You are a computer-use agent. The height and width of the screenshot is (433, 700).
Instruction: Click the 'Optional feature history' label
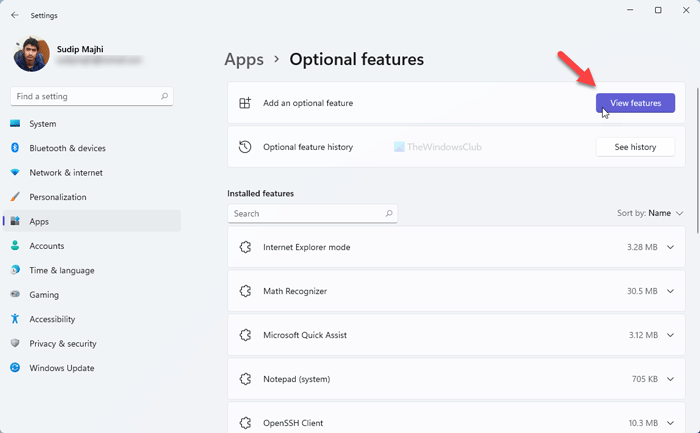tap(308, 147)
